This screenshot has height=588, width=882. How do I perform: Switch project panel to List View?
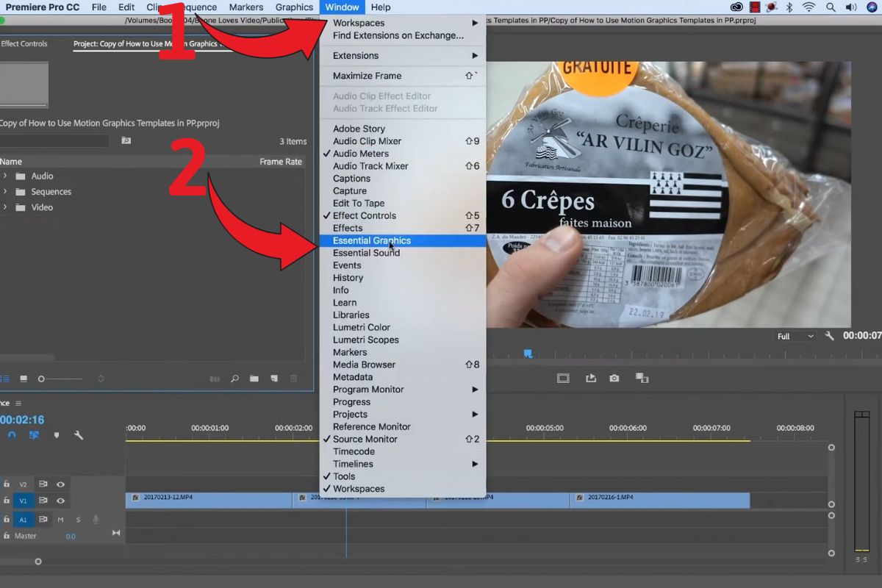click(x=5, y=379)
